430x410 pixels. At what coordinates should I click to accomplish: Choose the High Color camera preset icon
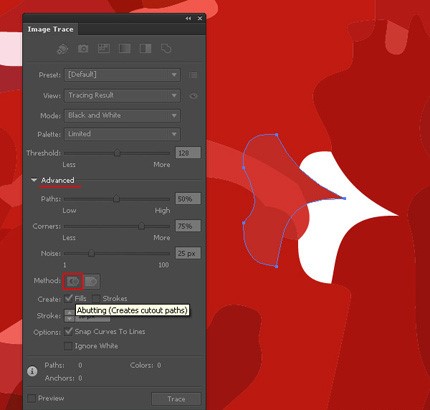tap(83, 49)
